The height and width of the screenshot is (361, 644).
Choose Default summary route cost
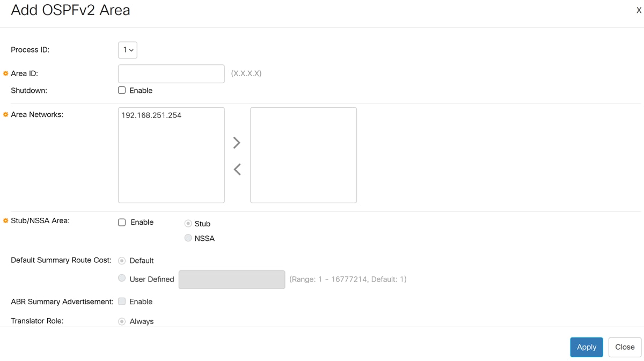(122, 261)
